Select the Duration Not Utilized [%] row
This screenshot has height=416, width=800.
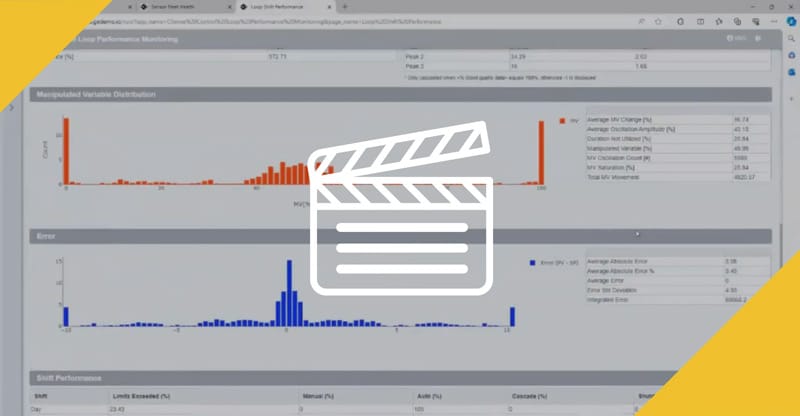click(x=678, y=139)
